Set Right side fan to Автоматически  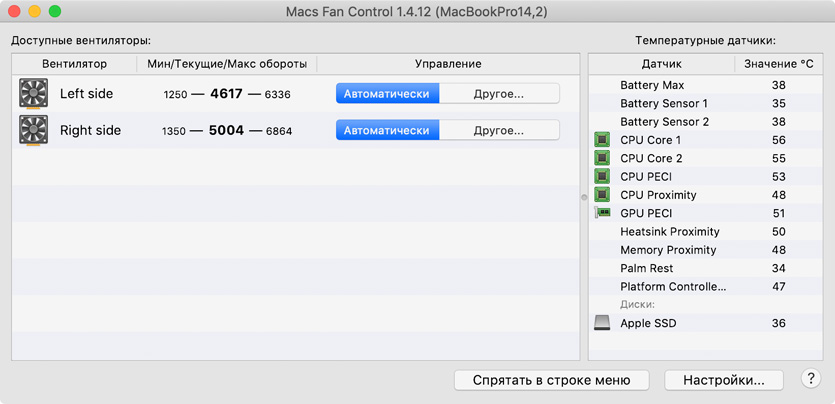point(386,131)
